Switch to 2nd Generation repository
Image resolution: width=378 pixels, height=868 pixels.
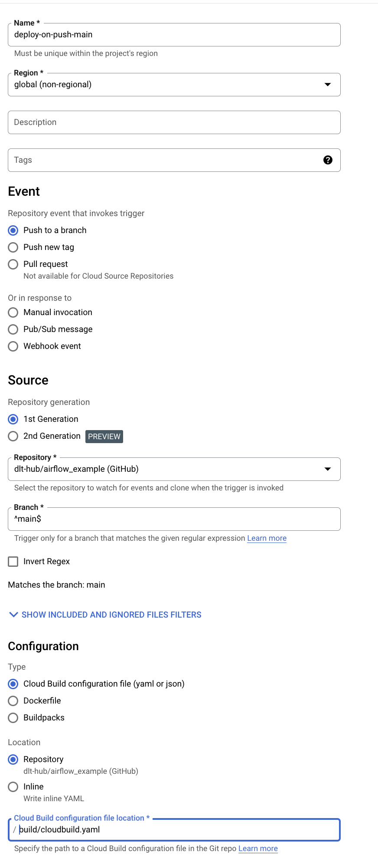tap(13, 436)
